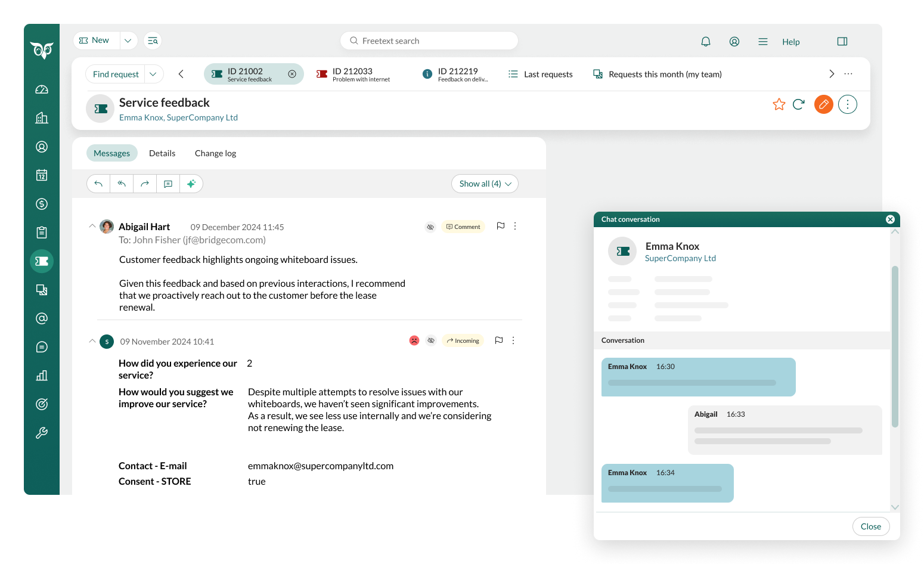Open the dashboard gauge icon in sidebar
Viewport: 924px width, 564px height.
click(x=42, y=89)
